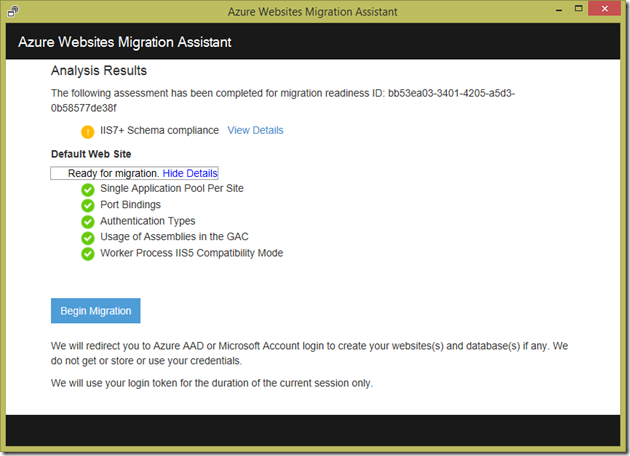630x456 pixels.
Task: Maximize the Migration Assistant window
Action: click(579, 8)
